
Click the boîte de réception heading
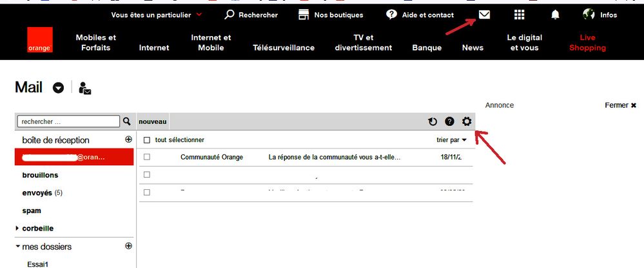tap(55, 140)
